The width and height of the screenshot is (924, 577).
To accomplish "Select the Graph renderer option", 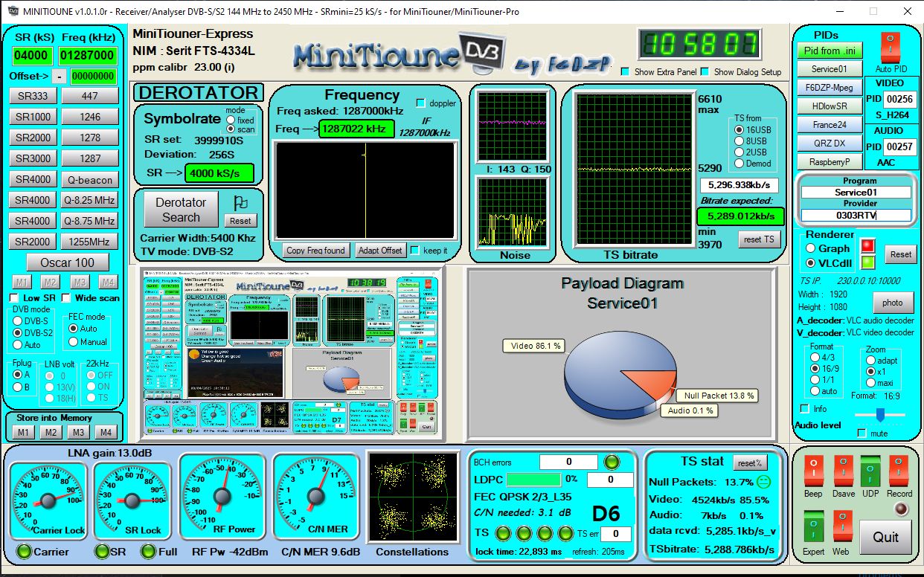I will point(811,248).
